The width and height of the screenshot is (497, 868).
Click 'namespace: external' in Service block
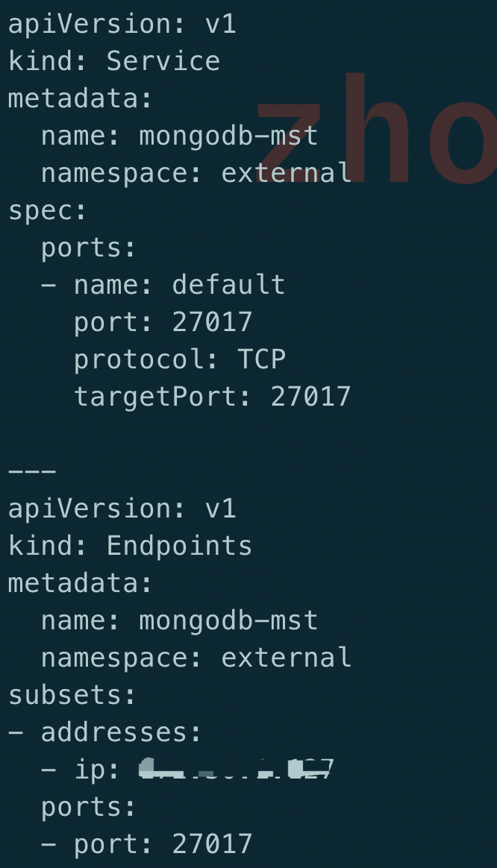tap(196, 173)
